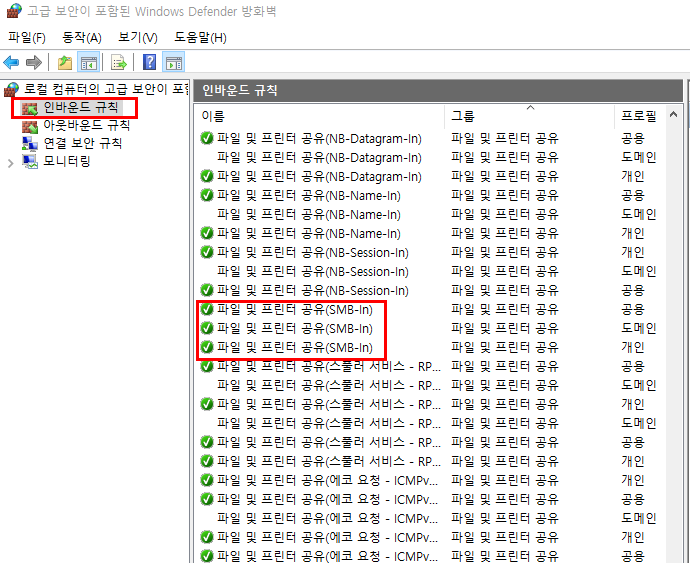Click green check icon of NB-Name-In 공용 rule
The image size is (690, 563).
click(207, 195)
